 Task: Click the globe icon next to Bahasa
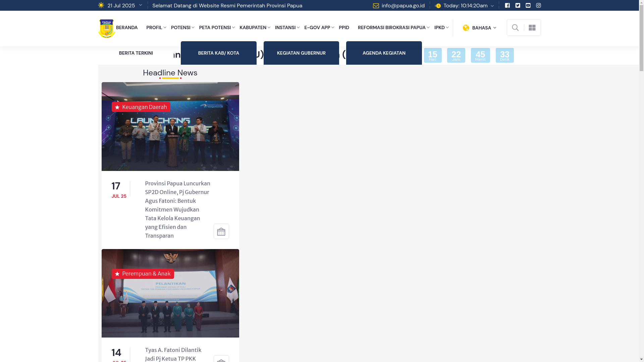click(x=466, y=28)
